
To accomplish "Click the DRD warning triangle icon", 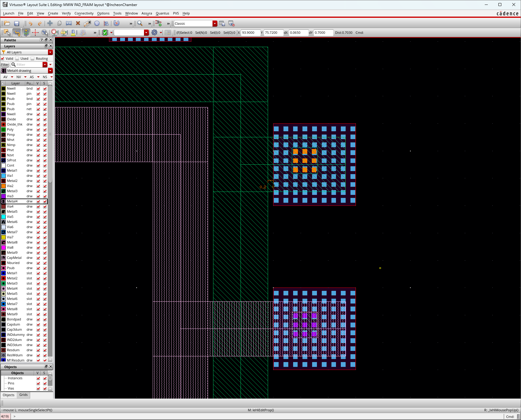I will [x=64, y=33].
